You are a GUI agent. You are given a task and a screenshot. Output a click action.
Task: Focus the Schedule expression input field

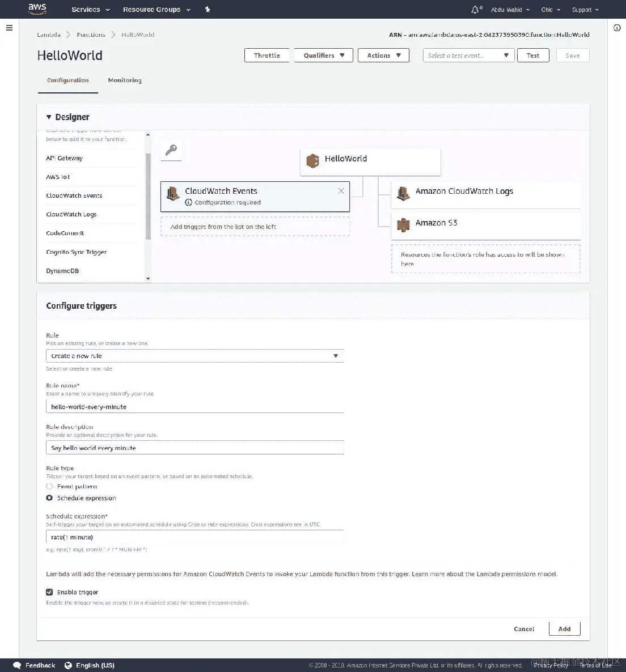point(194,537)
